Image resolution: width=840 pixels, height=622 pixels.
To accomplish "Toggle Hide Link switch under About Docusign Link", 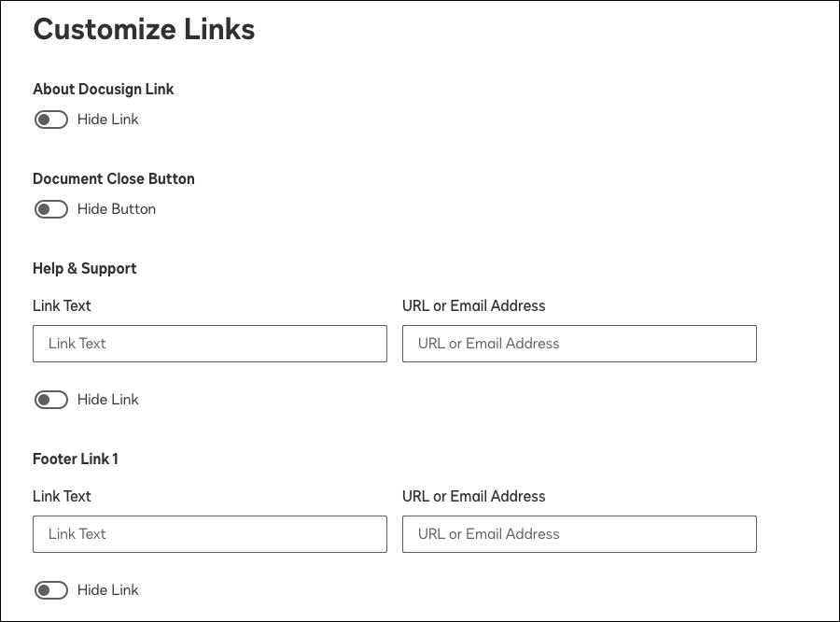I will (x=51, y=120).
